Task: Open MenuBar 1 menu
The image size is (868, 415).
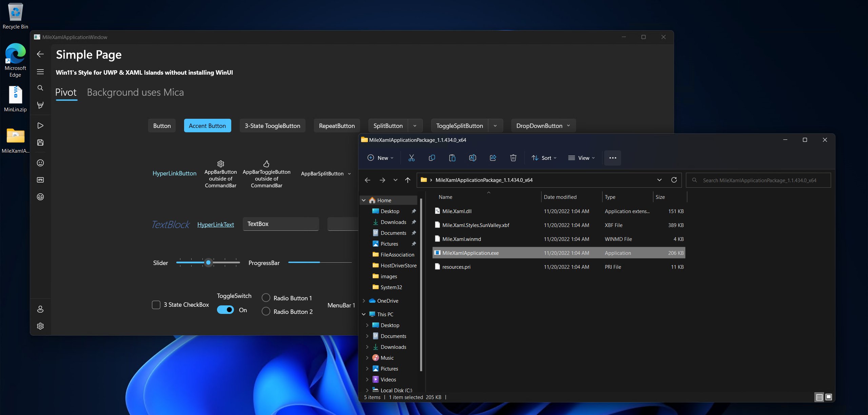Action: tap(341, 305)
